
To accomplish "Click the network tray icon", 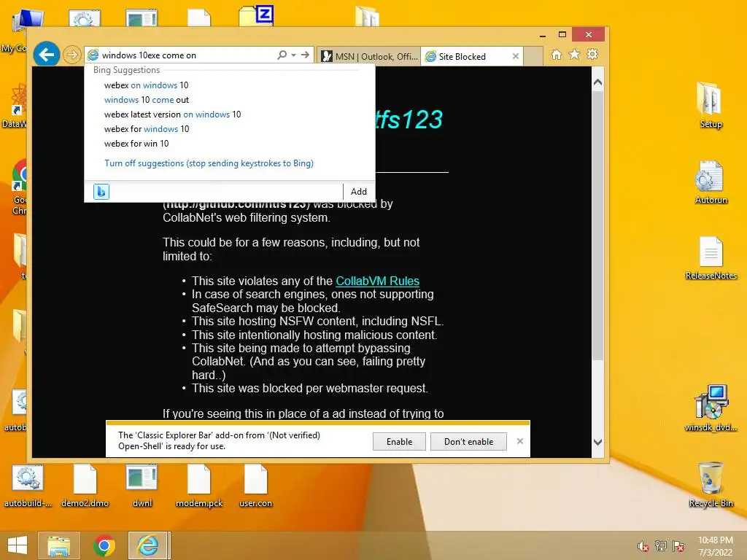I will point(661,546).
